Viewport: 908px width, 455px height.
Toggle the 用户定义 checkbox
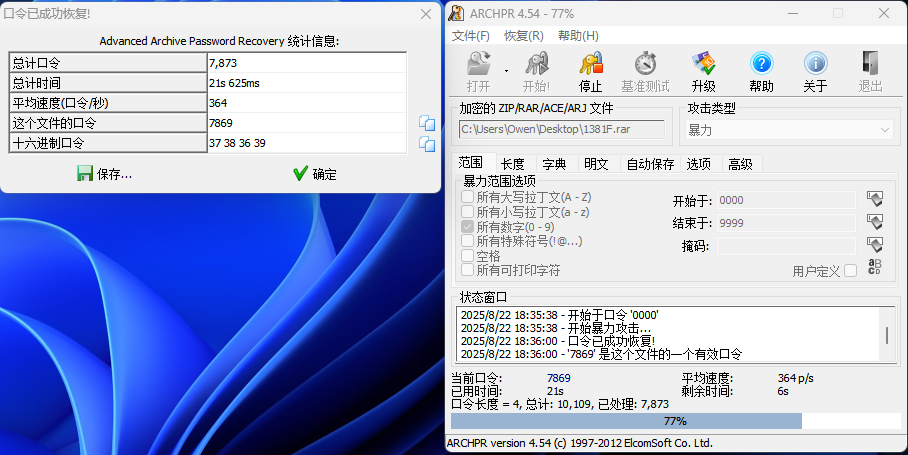point(851,270)
